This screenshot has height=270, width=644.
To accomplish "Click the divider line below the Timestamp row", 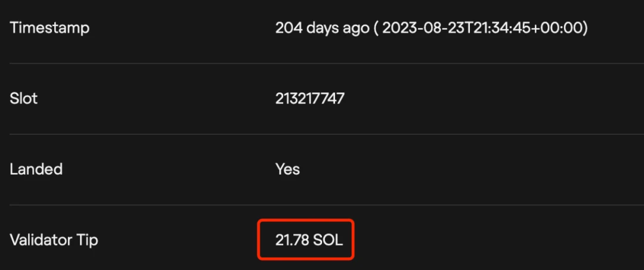I will pyautogui.click(x=322, y=63).
